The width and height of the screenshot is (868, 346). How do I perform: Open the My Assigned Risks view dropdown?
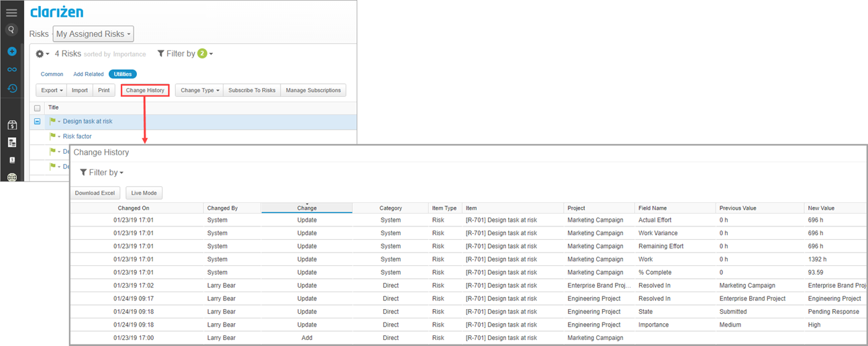pos(93,34)
